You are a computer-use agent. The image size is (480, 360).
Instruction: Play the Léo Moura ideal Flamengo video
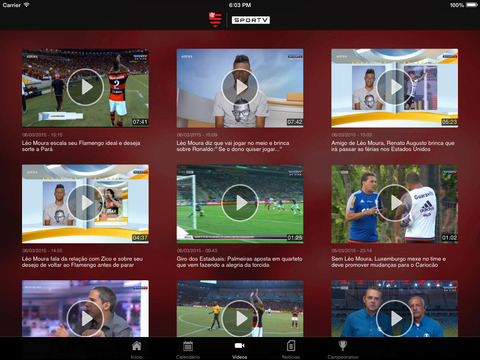click(85, 87)
